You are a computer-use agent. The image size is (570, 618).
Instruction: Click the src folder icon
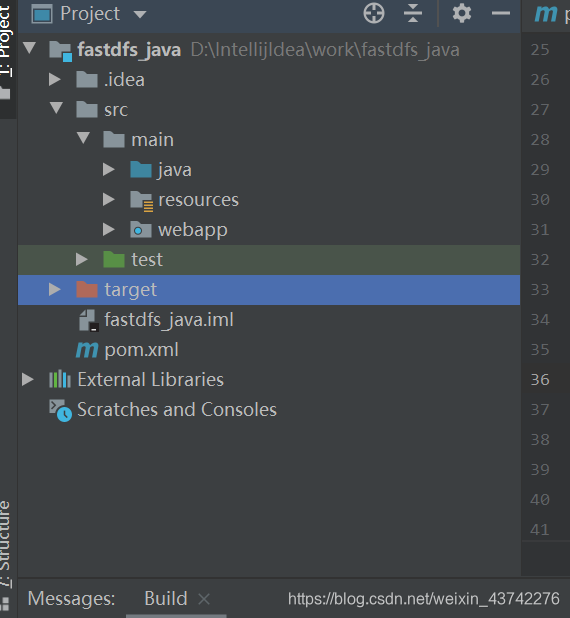[87, 109]
